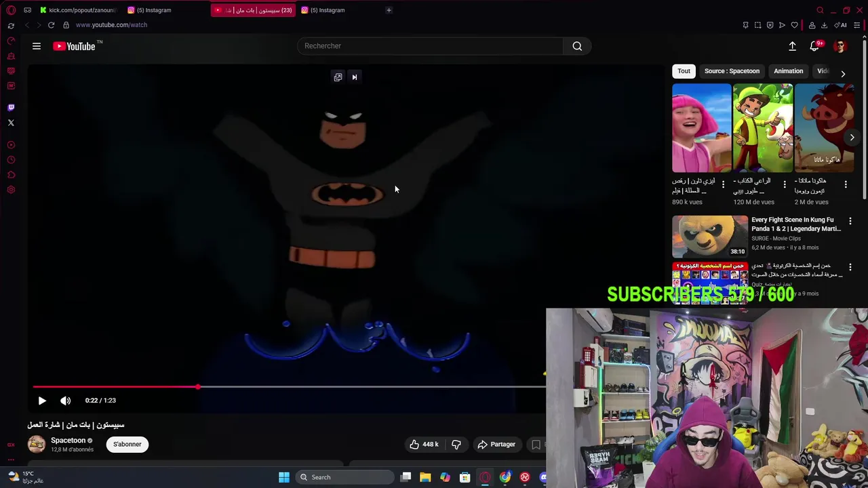Open File Explorer from the taskbar
Viewport: 868px width, 488px height.
[425, 477]
